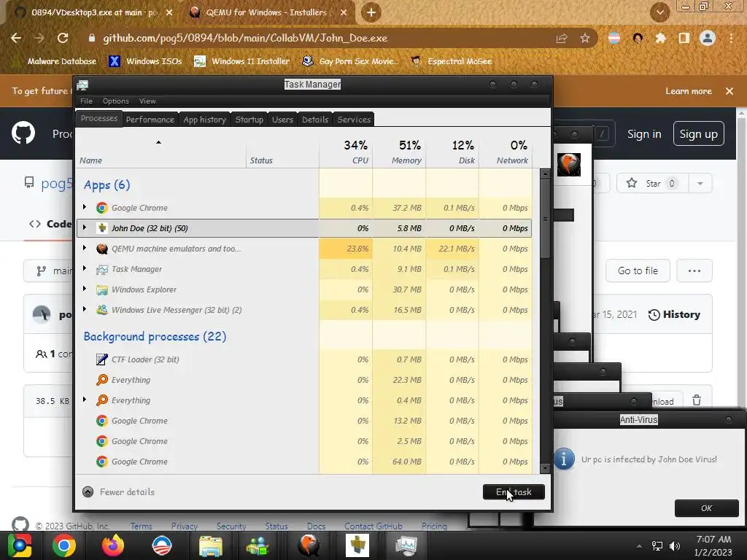Click the John Doe process icon
This screenshot has width=747, height=560.
pos(101,228)
